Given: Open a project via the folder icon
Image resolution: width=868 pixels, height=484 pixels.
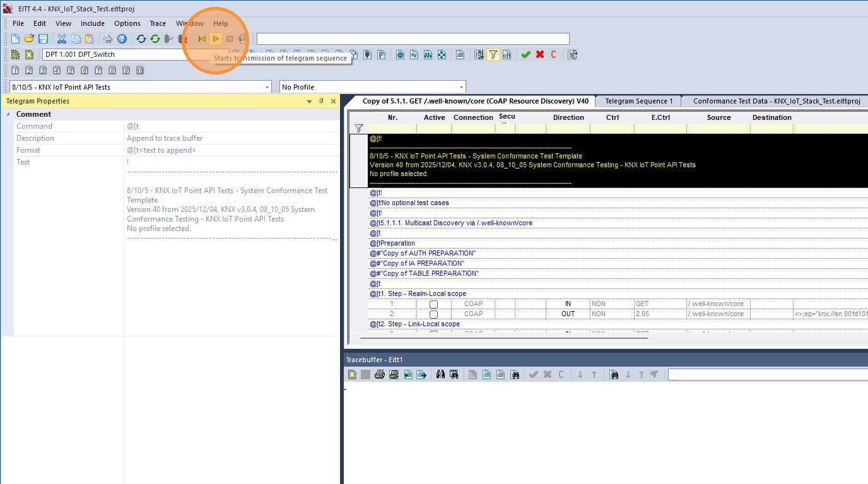Looking at the screenshot, I should point(29,39).
